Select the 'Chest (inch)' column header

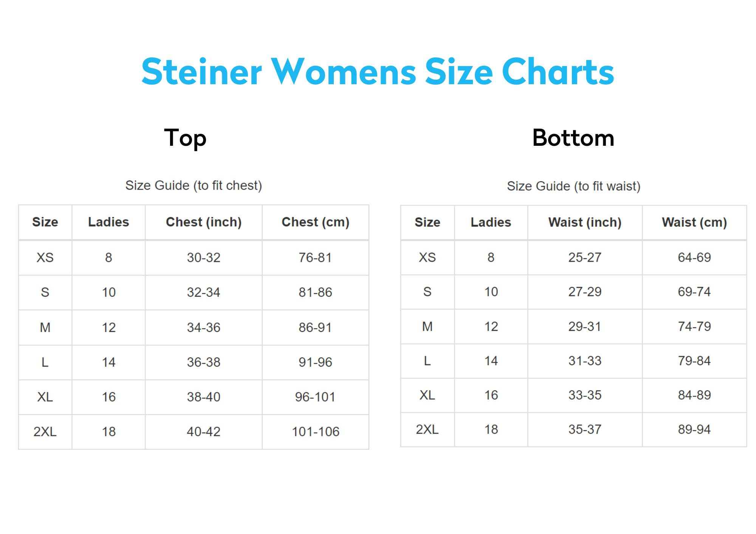(203, 222)
